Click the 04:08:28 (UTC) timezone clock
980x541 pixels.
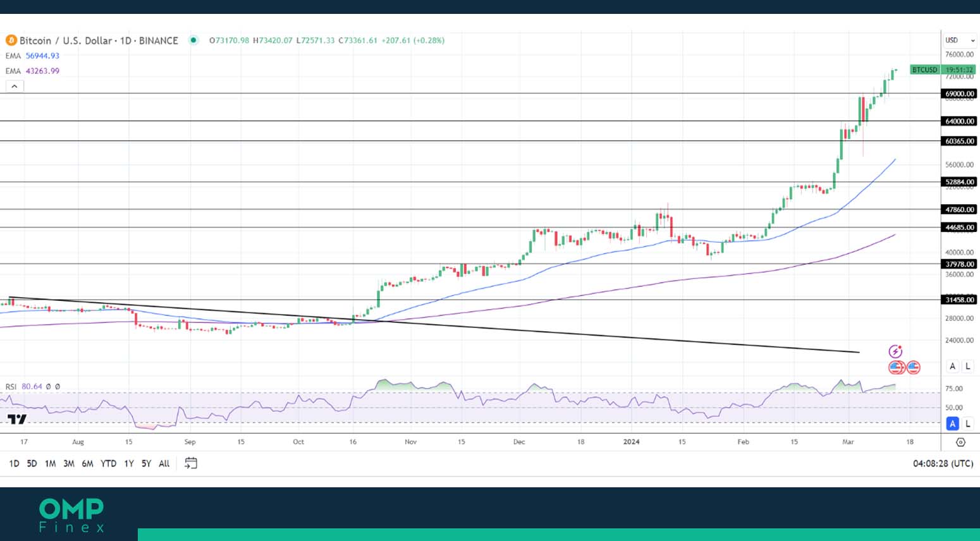point(943,463)
